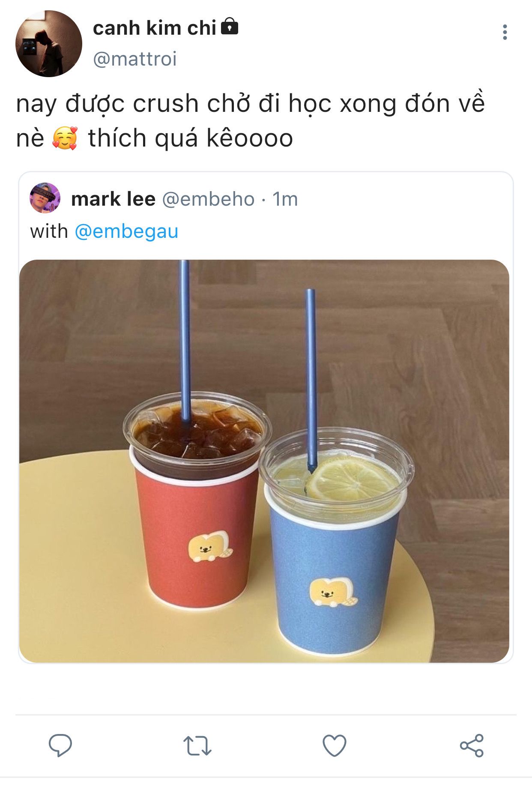Screen dimensions: 532x785
Task: Open the share icon
Action: pyautogui.click(x=472, y=745)
